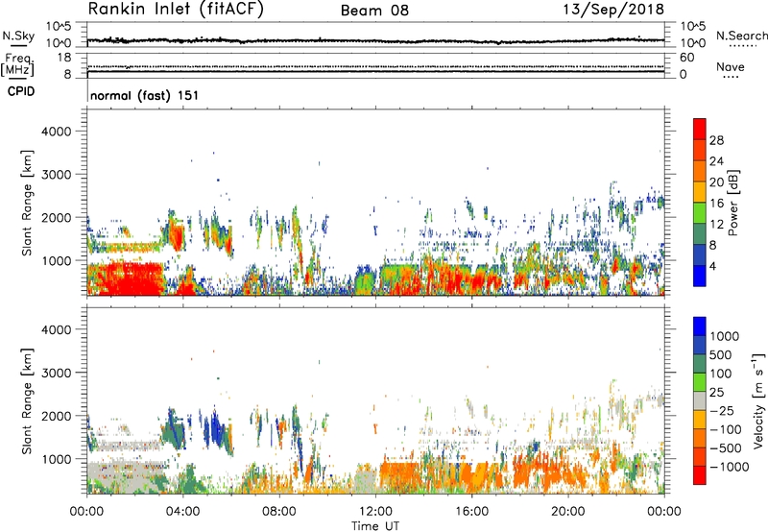Click the '28' tick on power colorbar
The height and width of the screenshot is (532, 768).
click(x=716, y=140)
